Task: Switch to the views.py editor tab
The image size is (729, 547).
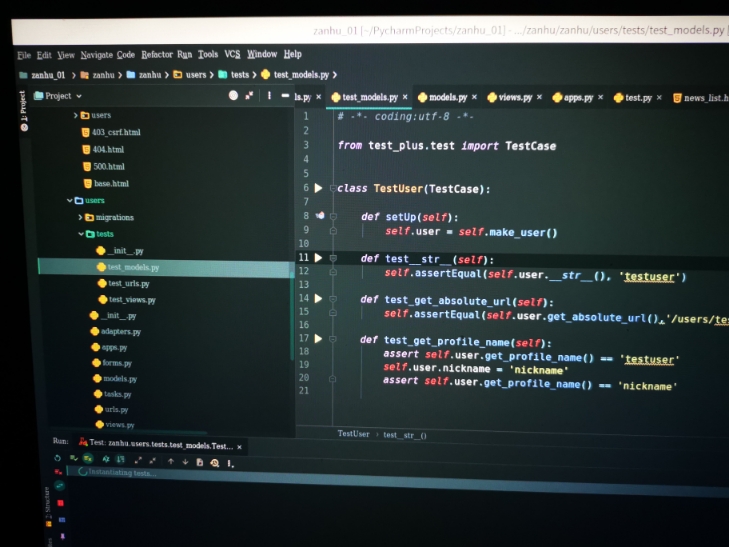Action: [x=515, y=97]
